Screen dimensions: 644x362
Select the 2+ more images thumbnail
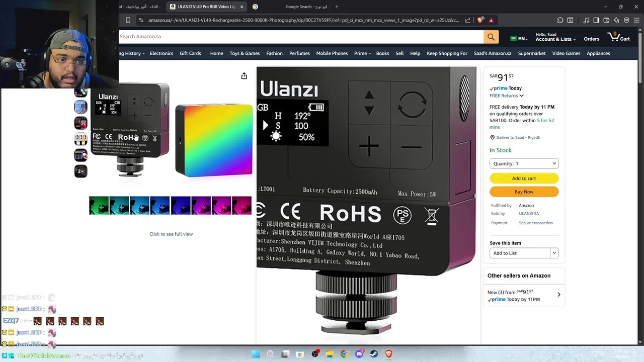pyautogui.click(x=80, y=171)
